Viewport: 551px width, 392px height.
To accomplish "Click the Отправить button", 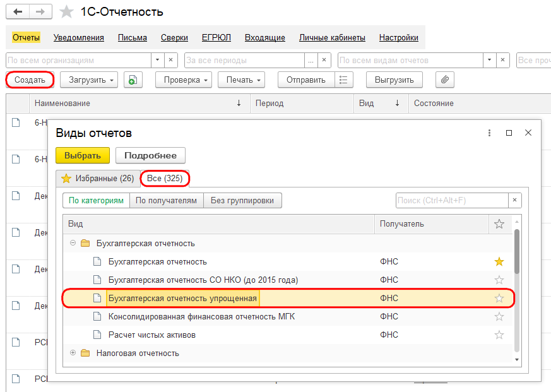I will click(x=306, y=80).
